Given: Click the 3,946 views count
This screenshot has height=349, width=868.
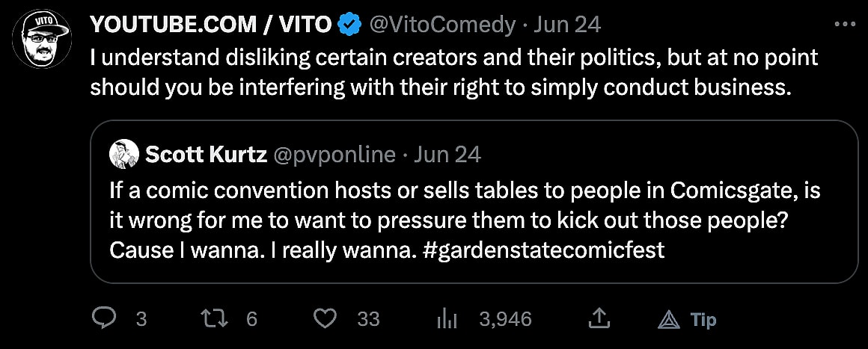Looking at the screenshot, I should point(506,319).
